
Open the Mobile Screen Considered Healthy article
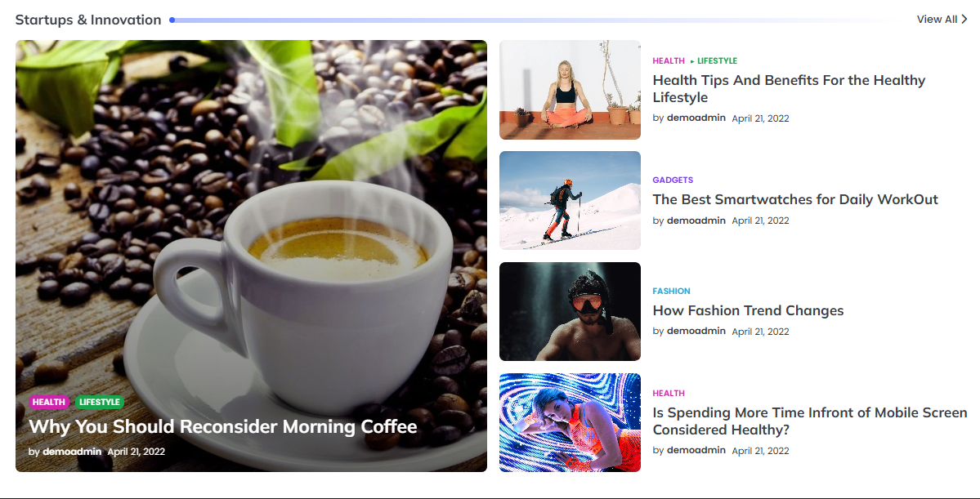(810, 421)
